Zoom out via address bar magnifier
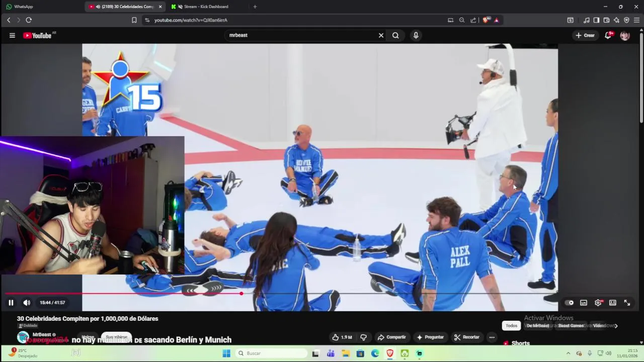Image resolution: width=644 pixels, height=362 pixels. click(462, 20)
